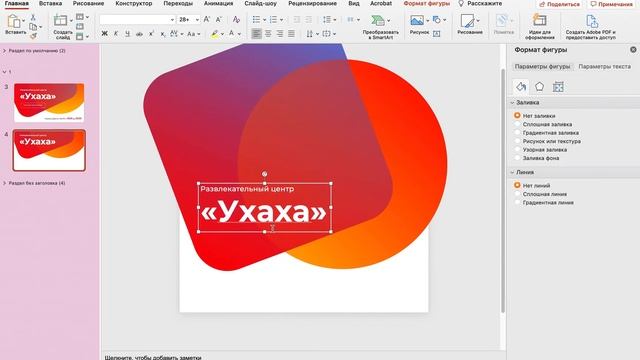Open the Рисование drawing tool

click(x=467, y=20)
